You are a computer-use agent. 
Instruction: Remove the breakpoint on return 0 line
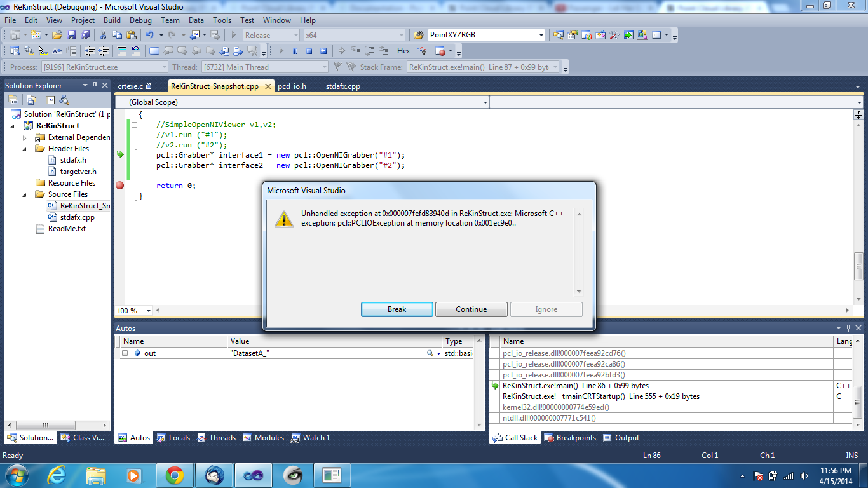(119, 186)
